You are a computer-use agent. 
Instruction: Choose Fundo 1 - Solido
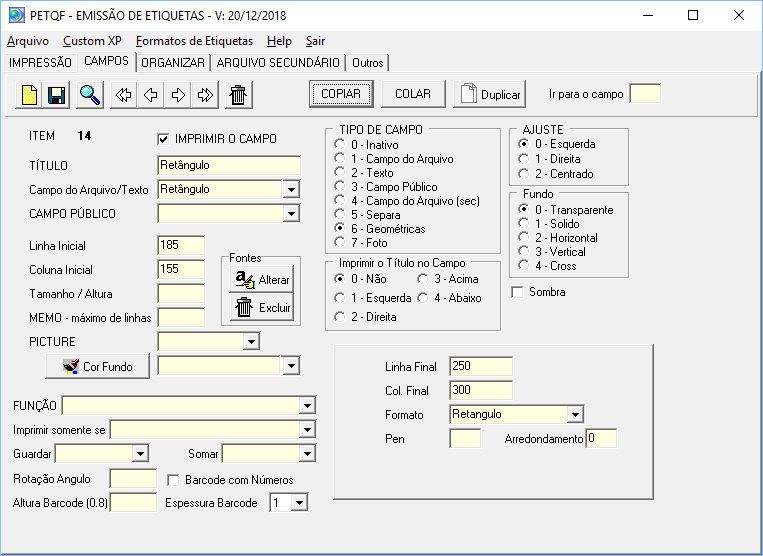[x=524, y=223]
